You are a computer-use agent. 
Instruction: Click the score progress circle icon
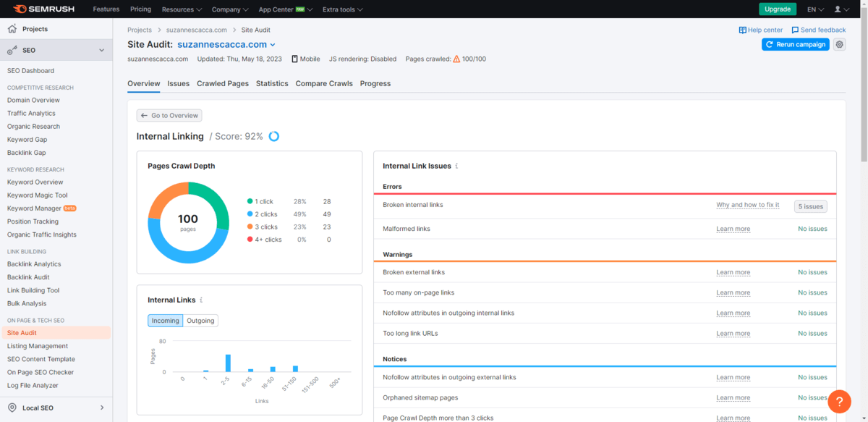(x=274, y=136)
